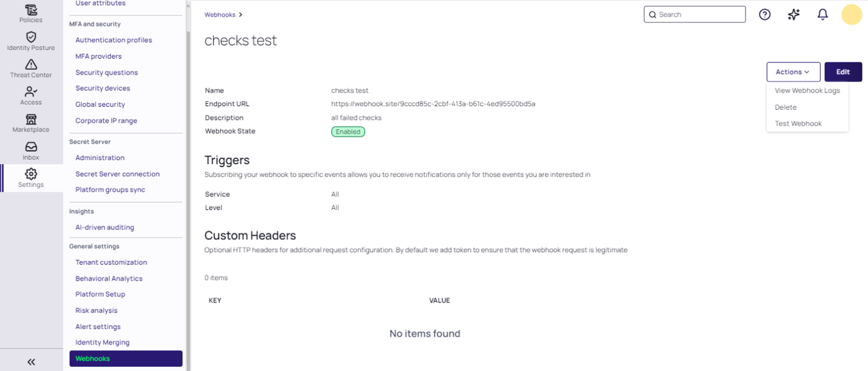Click the Edit button
The image size is (868, 371).
click(x=843, y=72)
